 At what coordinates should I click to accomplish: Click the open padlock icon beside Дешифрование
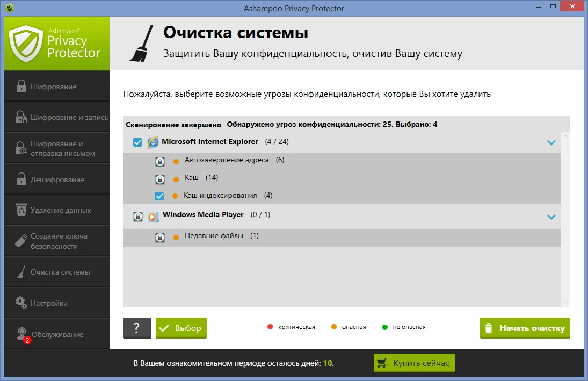point(21,179)
